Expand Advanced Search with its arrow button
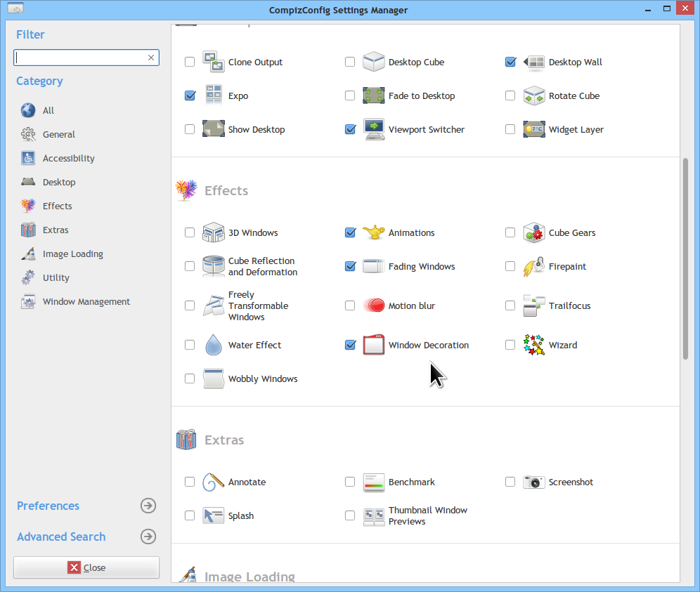Image resolution: width=700 pixels, height=592 pixels. pyautogui.click(x=148, y=537)
